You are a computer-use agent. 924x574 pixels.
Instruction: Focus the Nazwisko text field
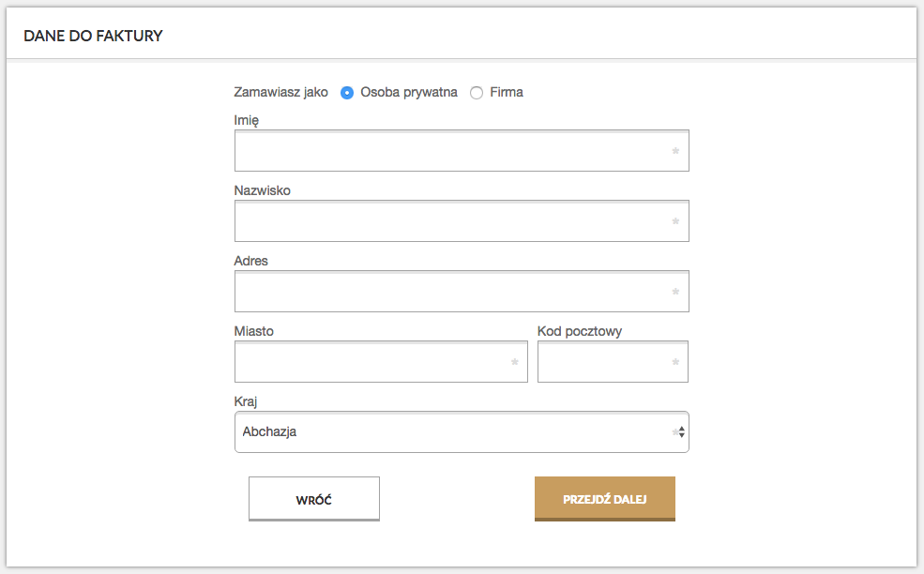(462, 221)
